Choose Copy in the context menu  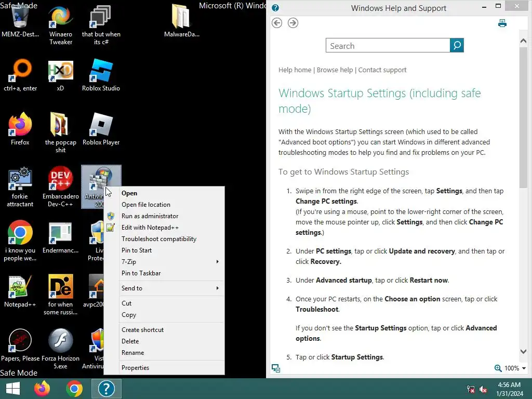point(164,315)
